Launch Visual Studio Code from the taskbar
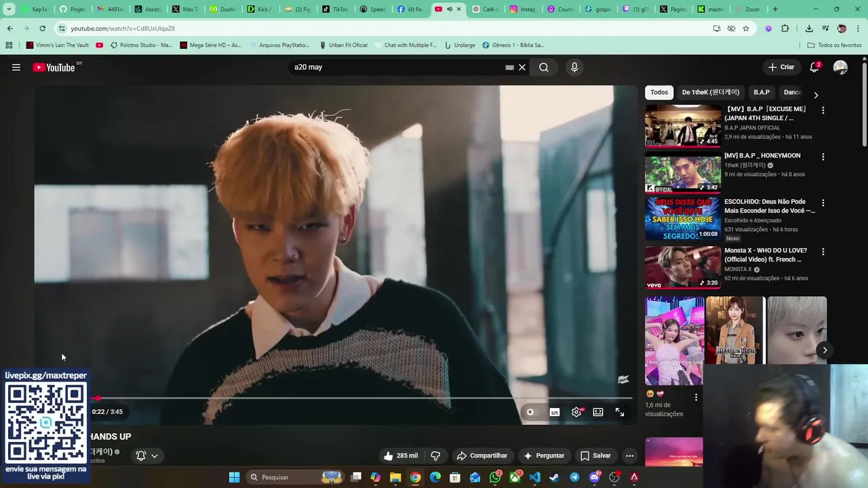 tap(534, 477)
